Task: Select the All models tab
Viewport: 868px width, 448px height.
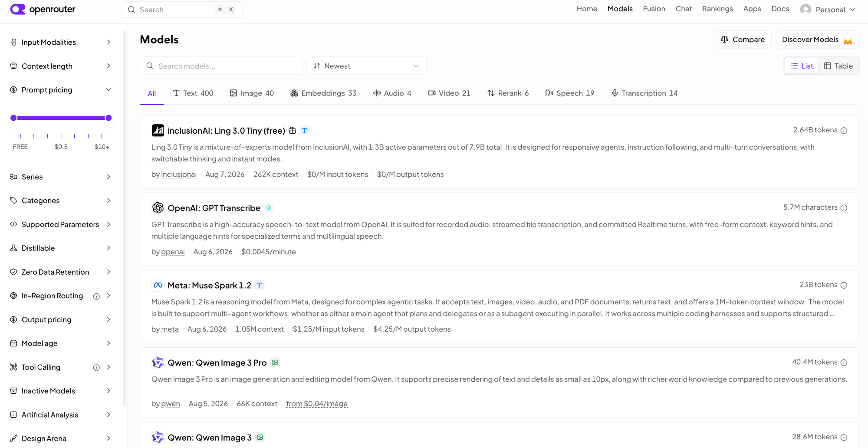Action: (152, 93)
